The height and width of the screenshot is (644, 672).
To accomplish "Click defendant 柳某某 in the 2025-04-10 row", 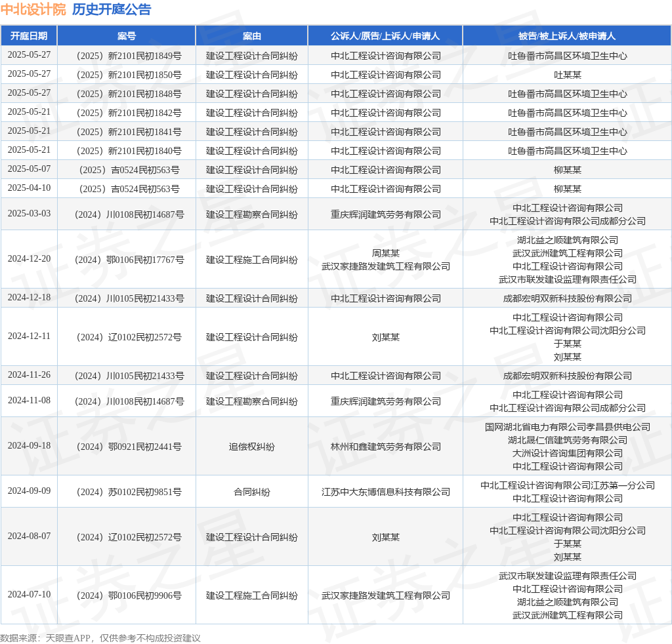I will click(567, 189).
